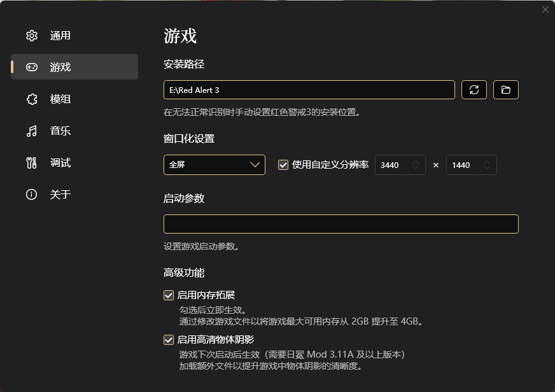The image size is (555, 392).
Task: Click the width 3440 resolution stepper arrows
Action: point(416,165)
